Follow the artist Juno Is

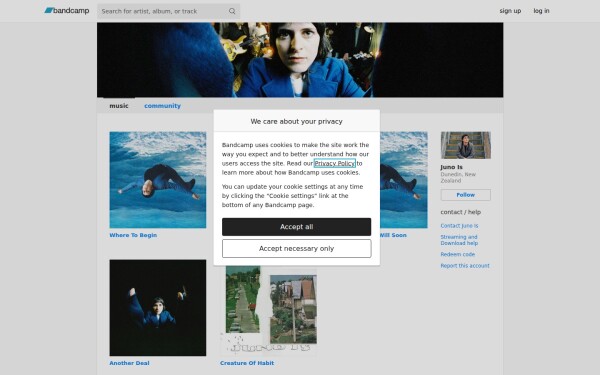[x=466, y=195]
